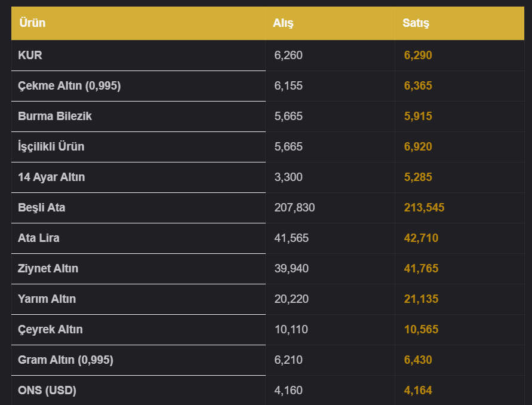Click the 14 Ayar Altın label
Viewport: 532px width, 405px height.
click(51, 177)
